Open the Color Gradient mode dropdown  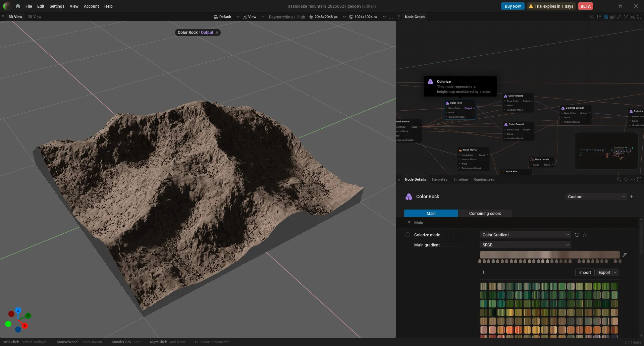525,235
